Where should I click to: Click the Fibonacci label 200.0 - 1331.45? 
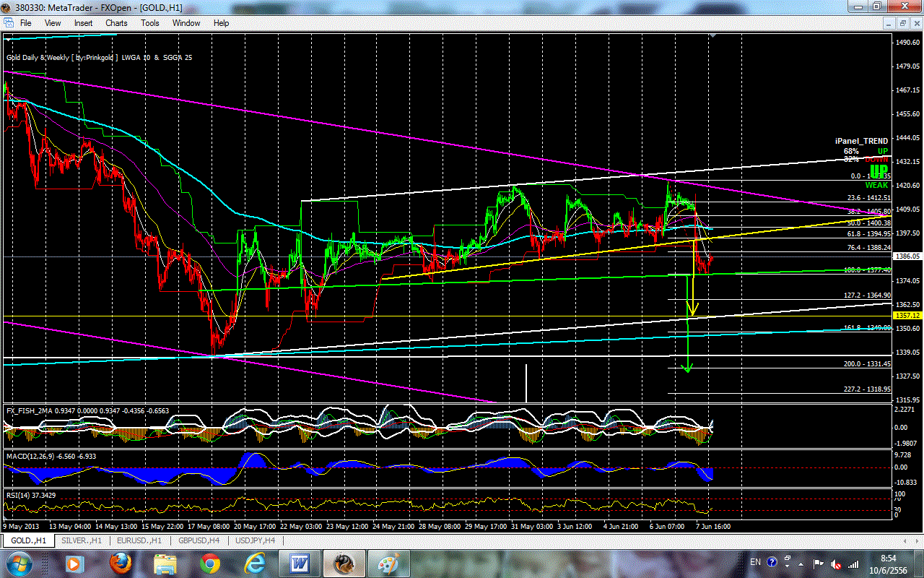(x=867, y=364)
